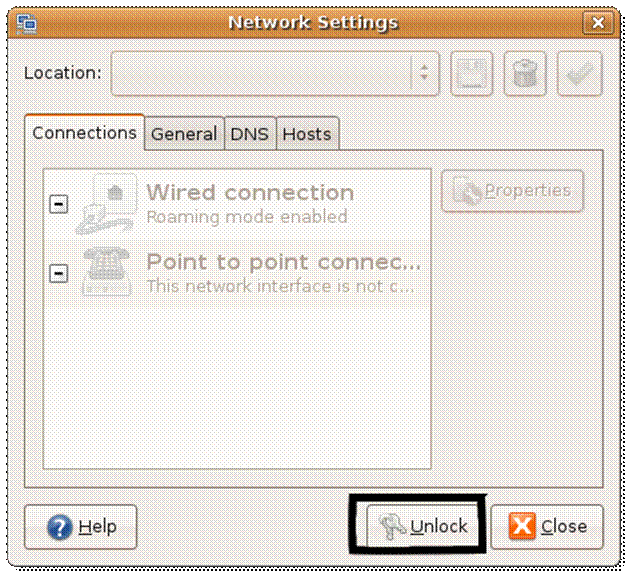Toggle the Point to point connection checkbox
Image resolution: width=633 pixels, height=579 pixels.
[x=59, y=272]
